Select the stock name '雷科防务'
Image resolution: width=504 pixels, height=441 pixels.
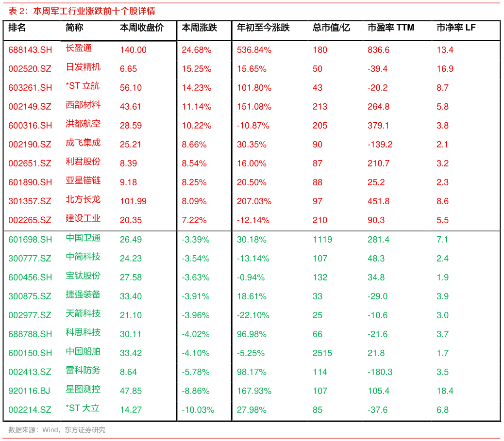83,371
